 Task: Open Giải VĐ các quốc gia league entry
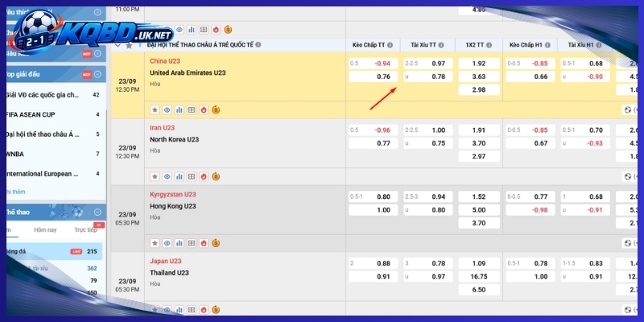(55, 95)
